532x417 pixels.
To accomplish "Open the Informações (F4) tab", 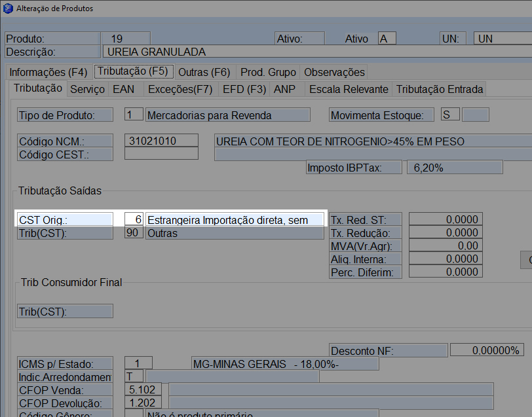I will pos(48,72).
